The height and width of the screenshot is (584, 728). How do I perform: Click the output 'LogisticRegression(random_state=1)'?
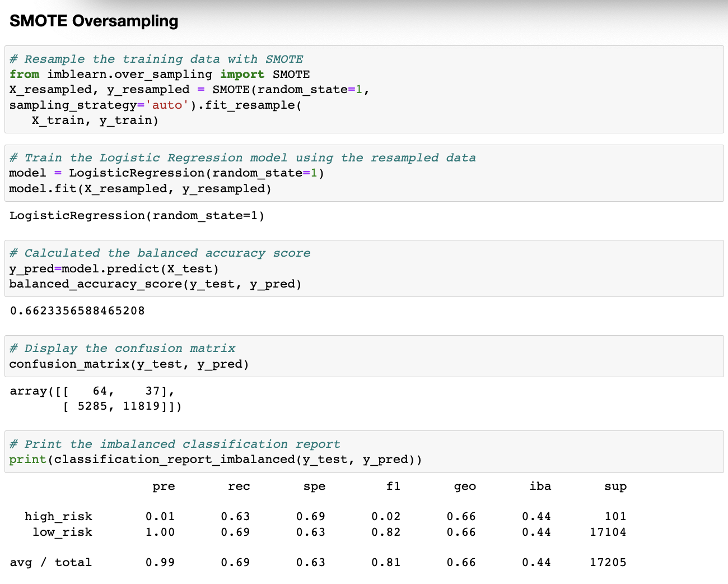pos(137,216)
